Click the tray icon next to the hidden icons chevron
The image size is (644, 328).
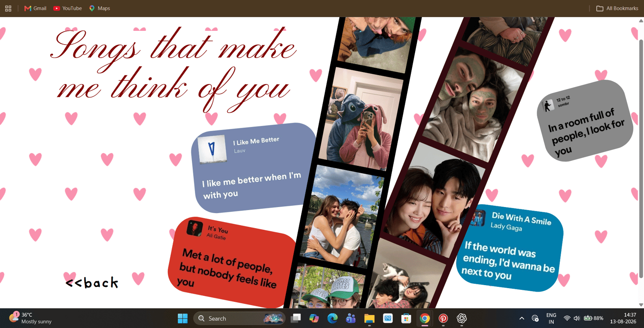pyautogui.click(x=535, y=318)
